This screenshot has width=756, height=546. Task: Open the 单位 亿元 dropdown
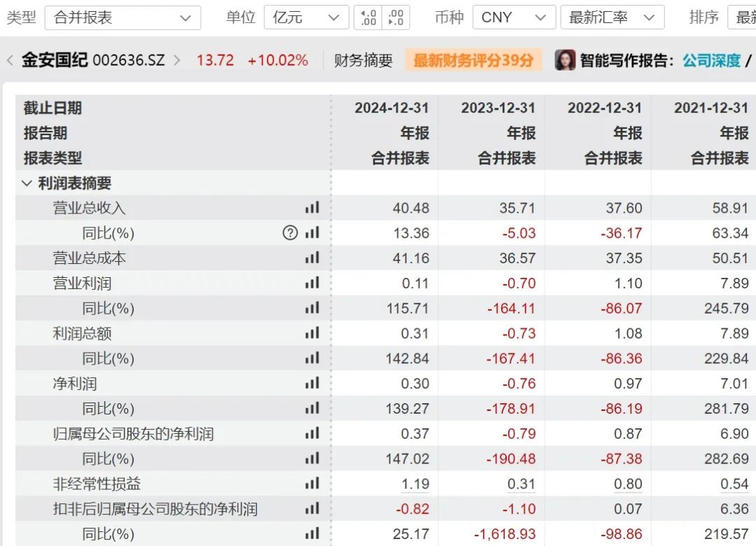pyautogui.click(x=306, y=17)
